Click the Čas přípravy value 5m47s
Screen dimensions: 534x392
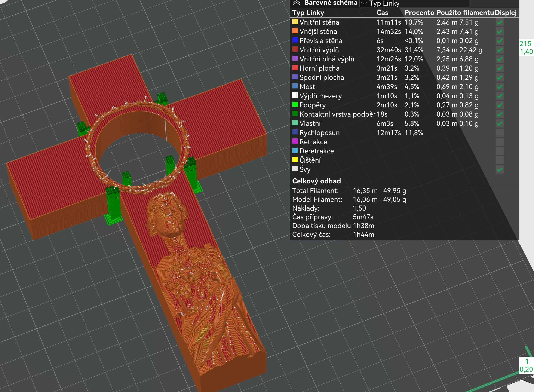click(x=363, y=217)
